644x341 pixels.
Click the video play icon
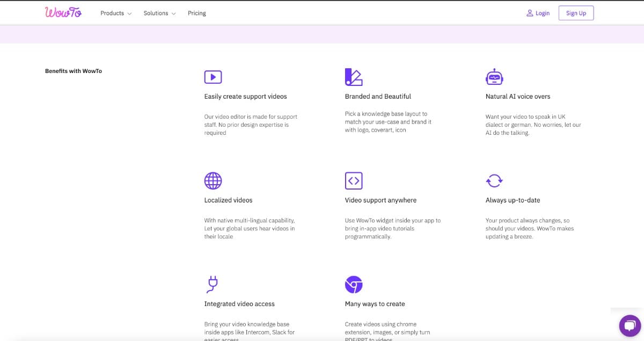pos(213,77)
